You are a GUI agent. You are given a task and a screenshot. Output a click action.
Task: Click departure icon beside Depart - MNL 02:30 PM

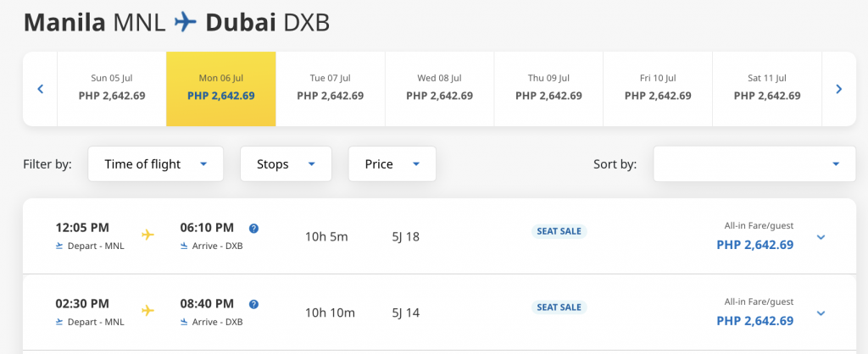(x=59, y=322)
